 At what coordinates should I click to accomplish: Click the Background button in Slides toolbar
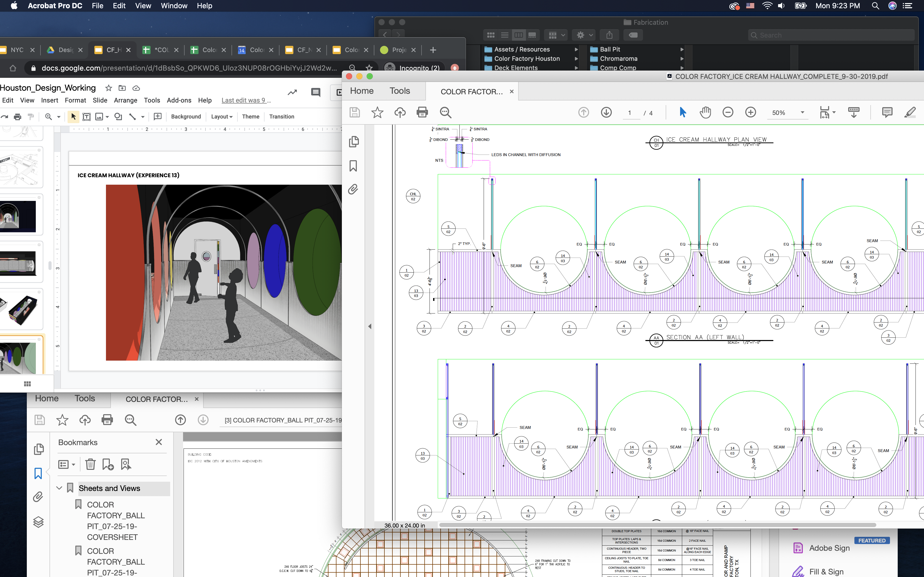click(x=186, y=117)
